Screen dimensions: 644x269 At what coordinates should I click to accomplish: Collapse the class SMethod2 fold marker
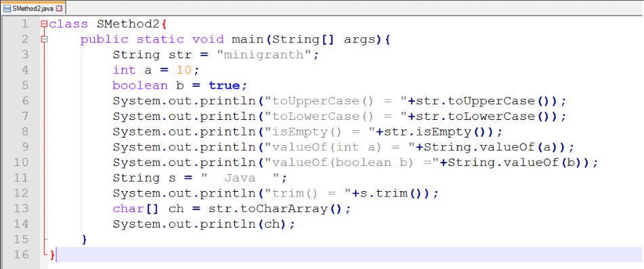point(45,24)
